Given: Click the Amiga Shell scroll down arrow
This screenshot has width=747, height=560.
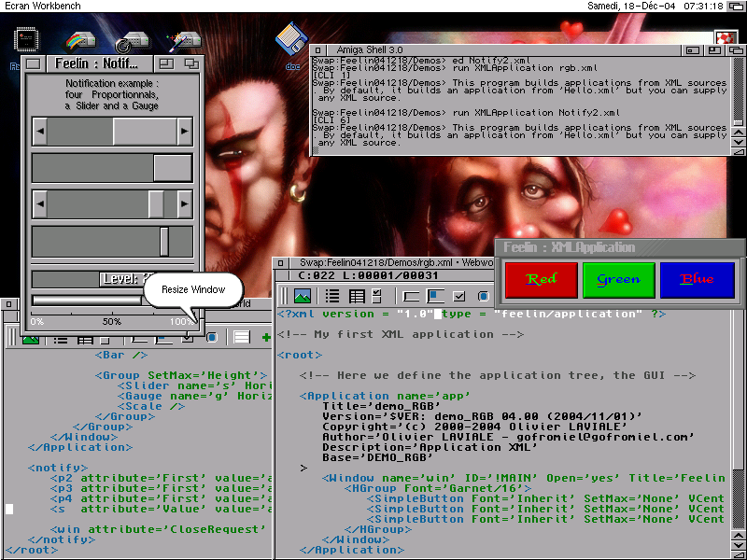Looking at the screenshot, I should [739, 143].
